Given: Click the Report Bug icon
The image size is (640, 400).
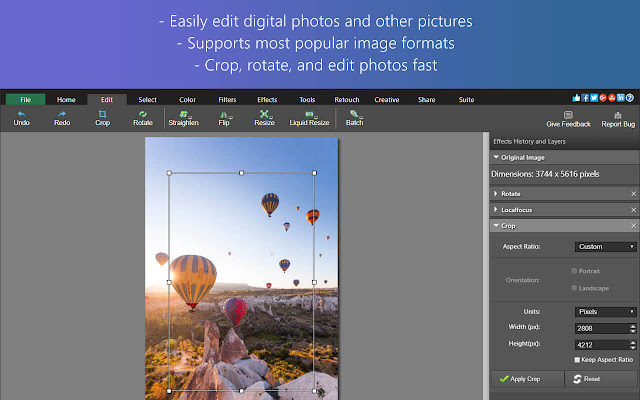Looking at the screenshot, I should (x=618, y=115).
